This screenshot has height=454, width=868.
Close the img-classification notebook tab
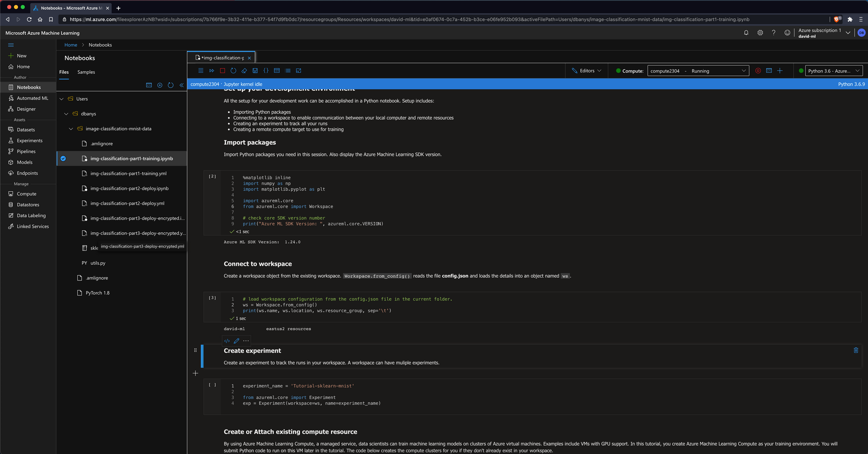tap(249, 58)
